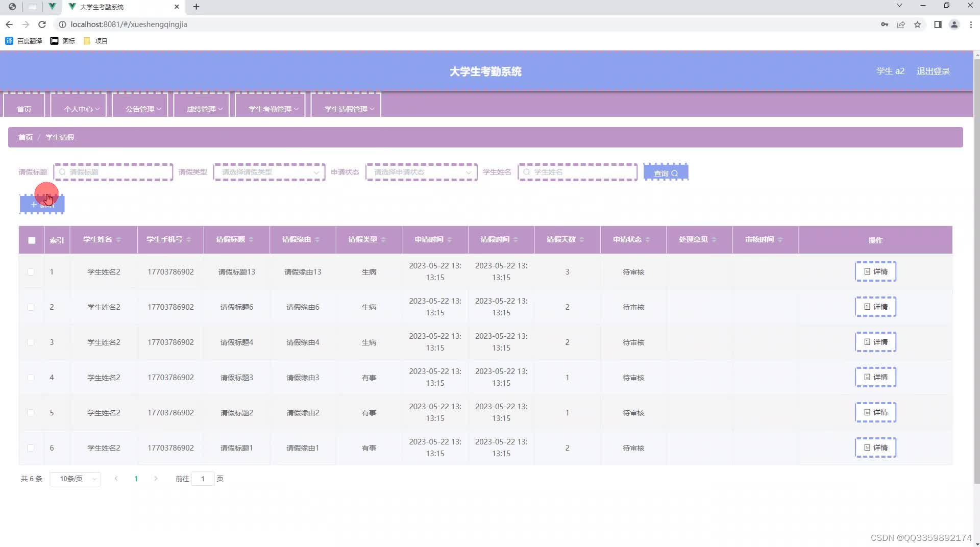Focus the 学生姓名 search input

pyautogui.click(x=577, y=172)
